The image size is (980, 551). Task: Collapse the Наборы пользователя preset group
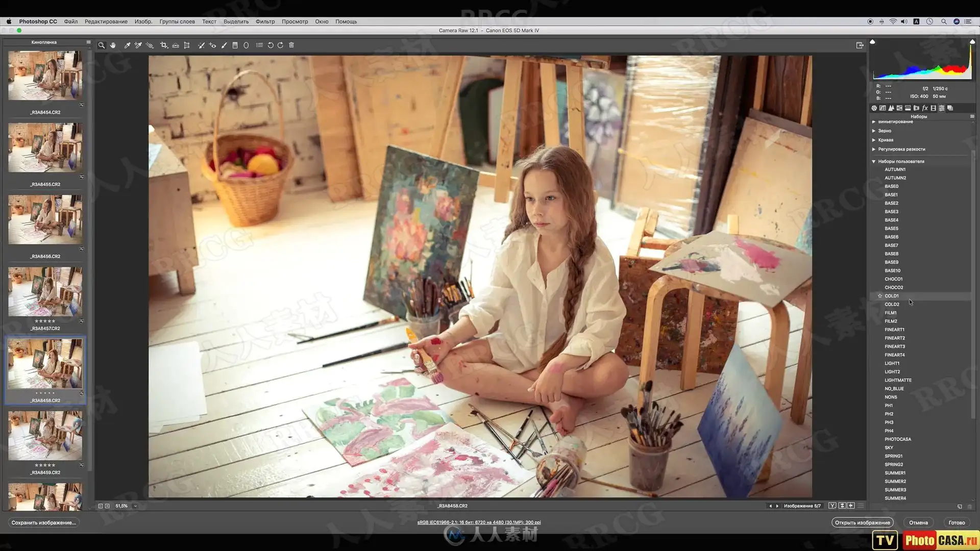tap(874, 161)
